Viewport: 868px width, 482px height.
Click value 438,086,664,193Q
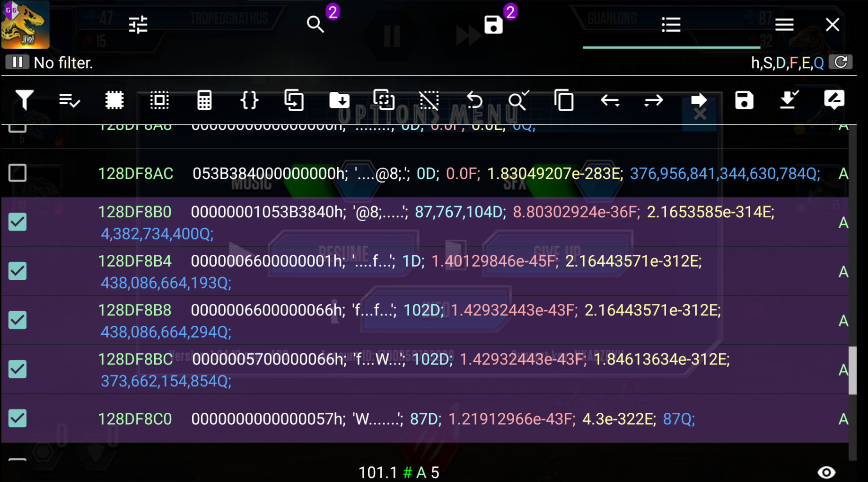(166, 283)
